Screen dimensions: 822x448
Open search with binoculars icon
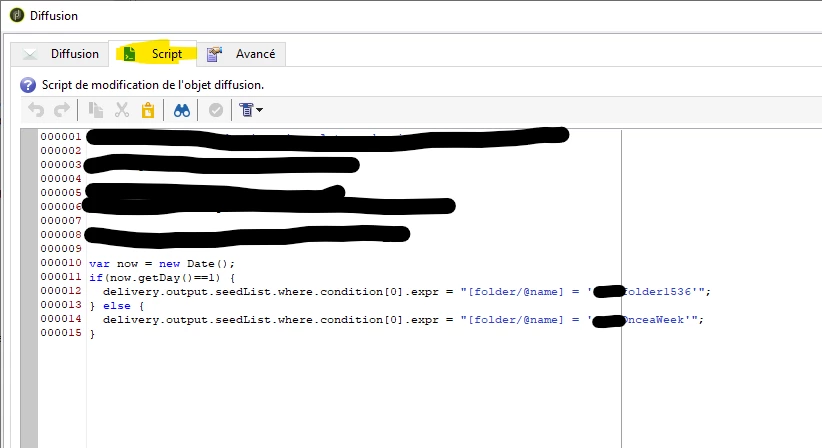pos(182,110)
